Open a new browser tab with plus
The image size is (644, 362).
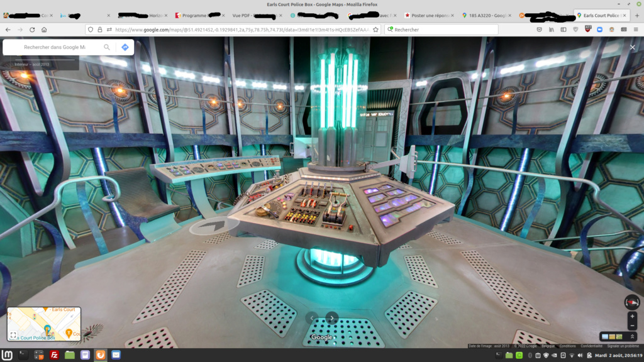637,15
